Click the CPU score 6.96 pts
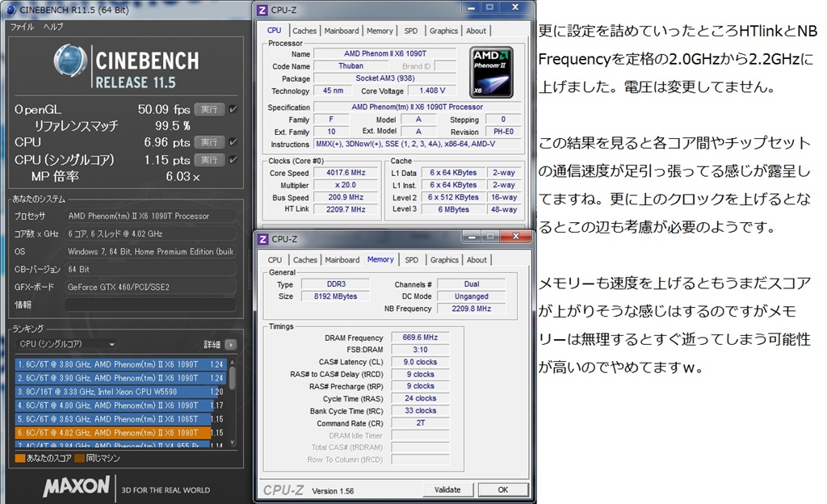This screenshot has width=827, height=504. coord(166,142)
